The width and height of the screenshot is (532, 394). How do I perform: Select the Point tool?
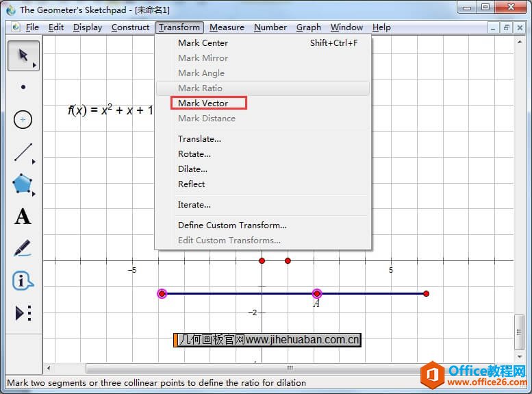point(23,87)
